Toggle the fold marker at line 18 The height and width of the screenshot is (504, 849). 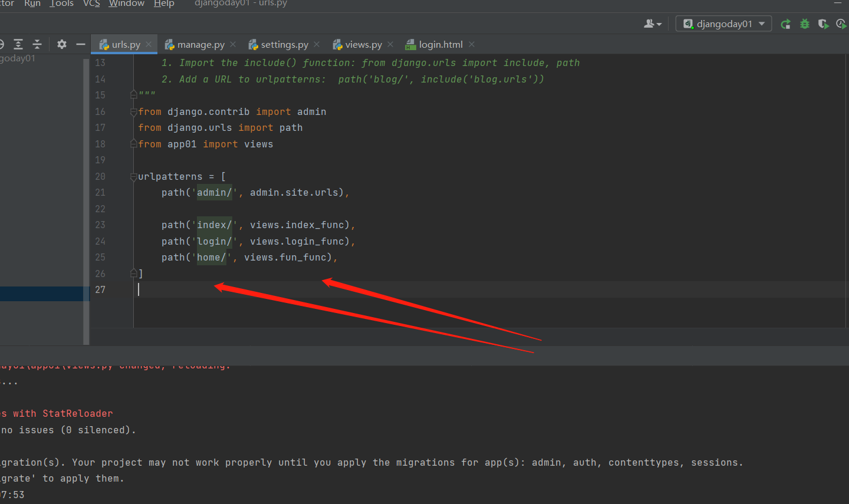pos(134,144)
